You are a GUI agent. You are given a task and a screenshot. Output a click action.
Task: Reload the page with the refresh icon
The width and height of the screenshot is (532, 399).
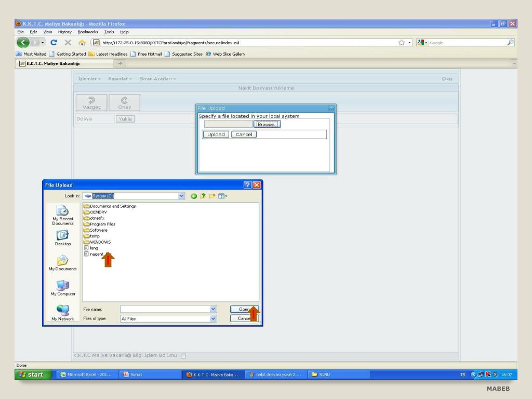54,43
